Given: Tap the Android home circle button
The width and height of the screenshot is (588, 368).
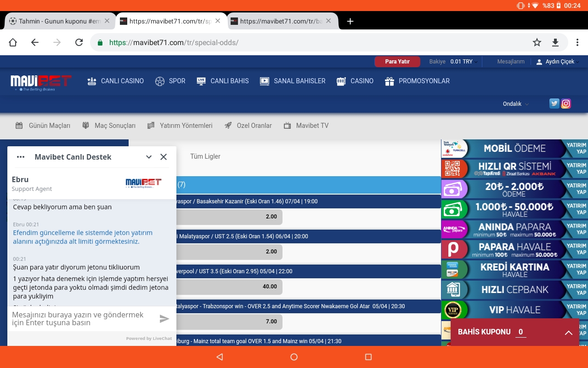Looking at the screenshot, I should coord(294,357).
